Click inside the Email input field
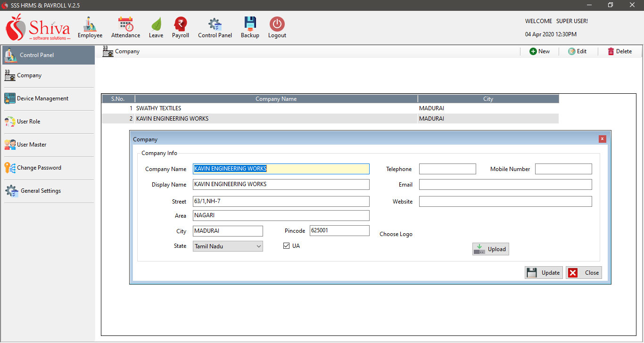This screenshot has width=644, height=343. click(505, 185)
